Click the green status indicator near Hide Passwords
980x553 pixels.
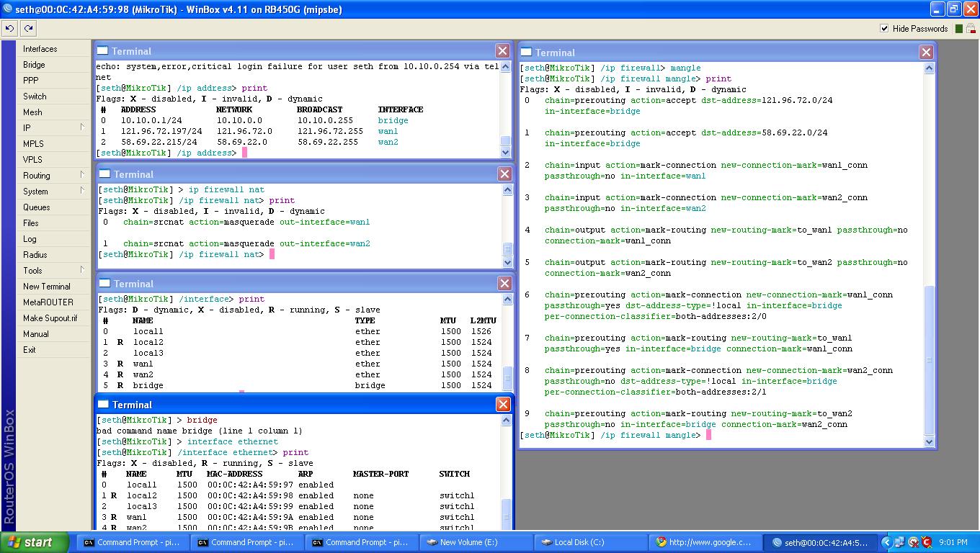click(958, 29)
